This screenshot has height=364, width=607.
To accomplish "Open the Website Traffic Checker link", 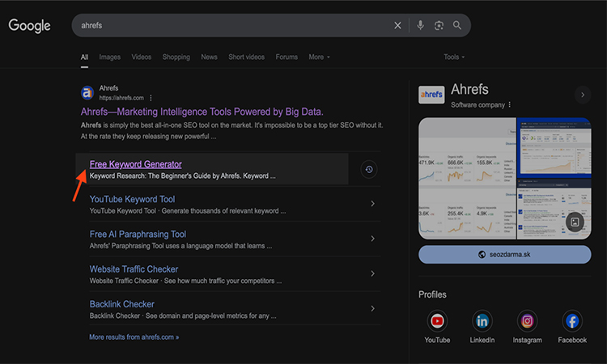I will click(x=134, y=269).
